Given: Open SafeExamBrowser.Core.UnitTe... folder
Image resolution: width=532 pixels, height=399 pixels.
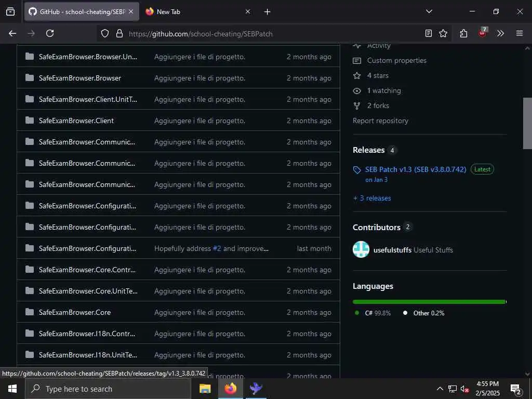Looking at the screenshot, I should pyautogui.click(x=88, y=291).
